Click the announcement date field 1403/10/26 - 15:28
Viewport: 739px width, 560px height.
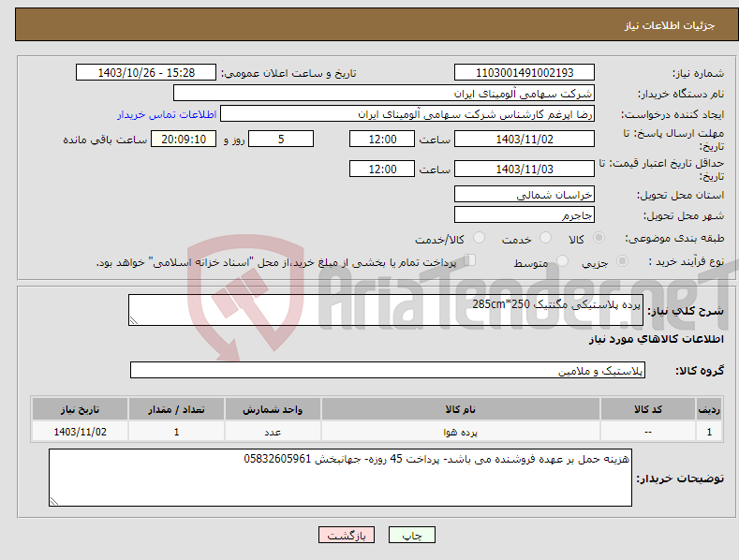146,73
